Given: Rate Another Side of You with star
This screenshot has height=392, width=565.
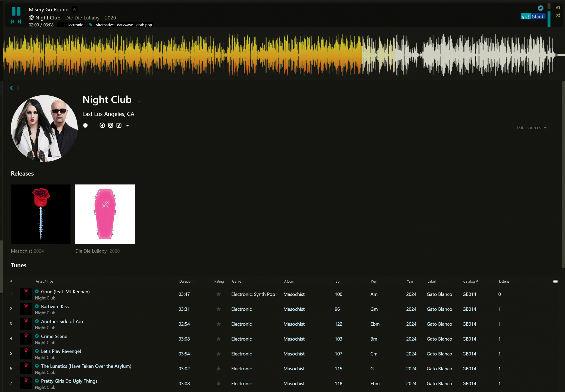Looking at the screenshot, I should point(218,324).
